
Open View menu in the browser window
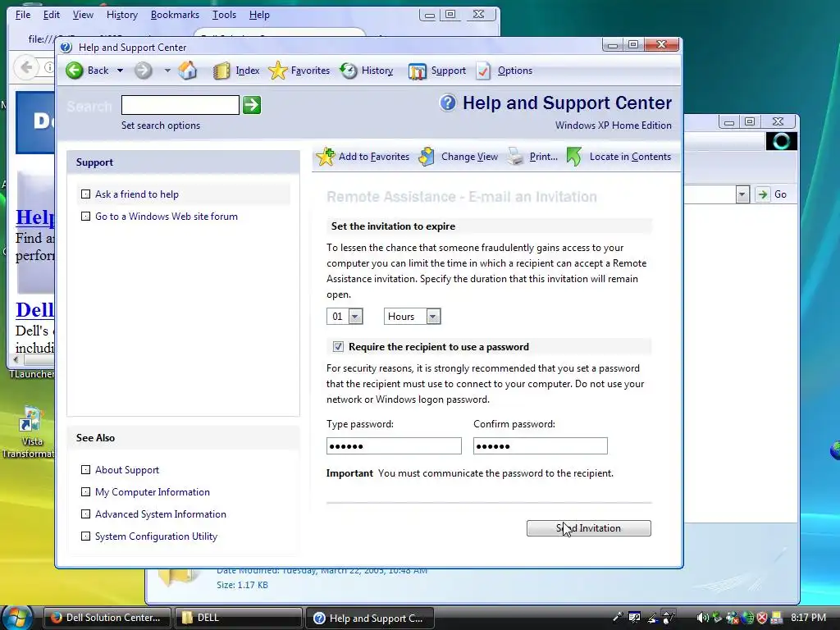pyautogui.click(x=83, y=15)
